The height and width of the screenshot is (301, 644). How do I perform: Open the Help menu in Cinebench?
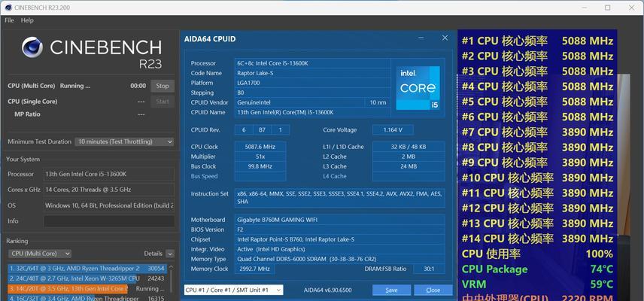pos(27,20)
